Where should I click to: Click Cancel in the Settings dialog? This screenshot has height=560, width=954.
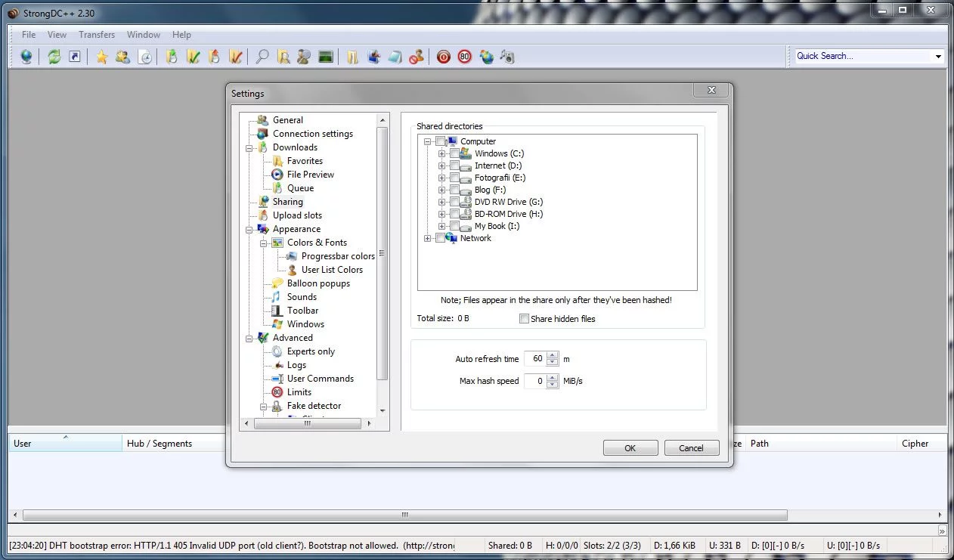(691, 448)
